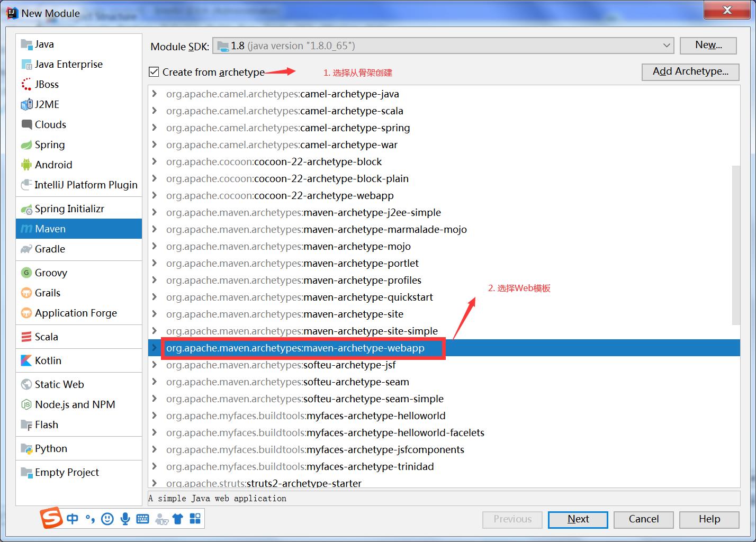Select maven-archetype-marmalade-mojo row
This screenshot has width=756, height=542.
click(x=444, y=229)
